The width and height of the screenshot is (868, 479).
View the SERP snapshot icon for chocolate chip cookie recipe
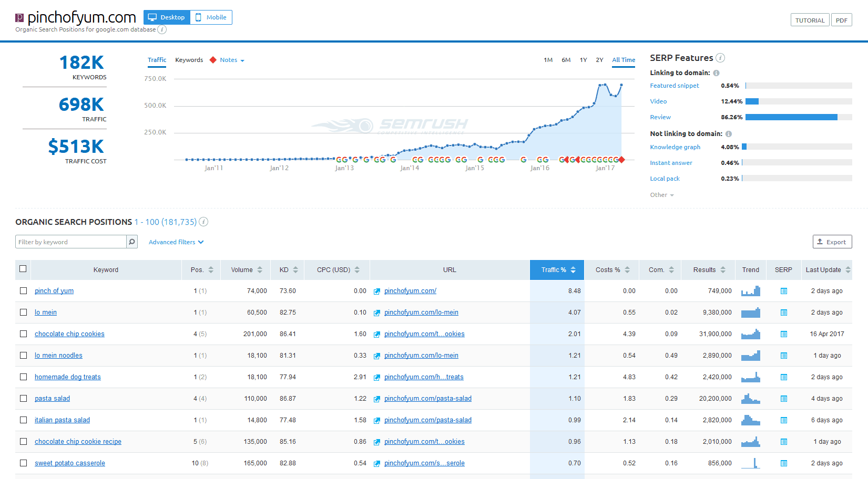coord(784,442)
